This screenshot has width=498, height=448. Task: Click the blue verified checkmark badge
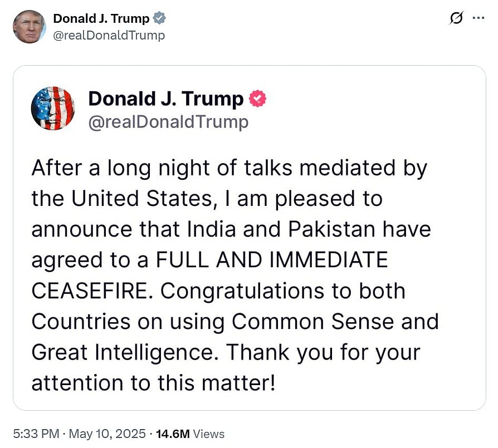pos(160,18)
